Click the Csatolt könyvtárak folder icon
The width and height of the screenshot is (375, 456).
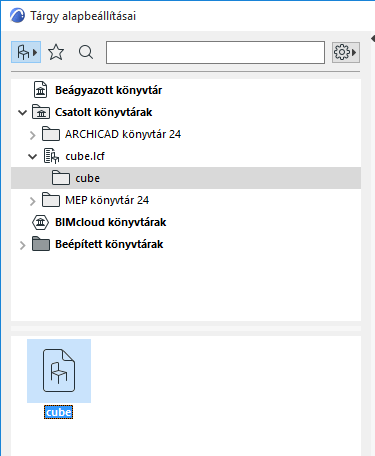click(41, 112)
